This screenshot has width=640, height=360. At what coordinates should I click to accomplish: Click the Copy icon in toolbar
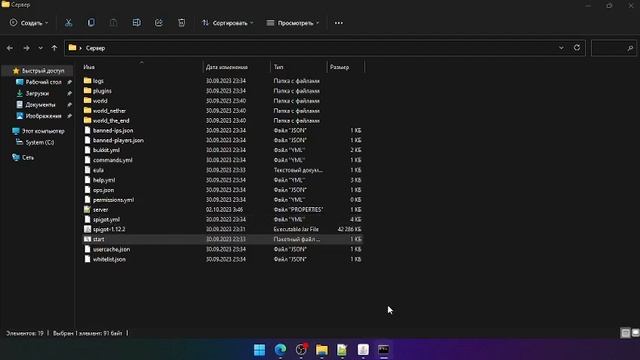91,23
